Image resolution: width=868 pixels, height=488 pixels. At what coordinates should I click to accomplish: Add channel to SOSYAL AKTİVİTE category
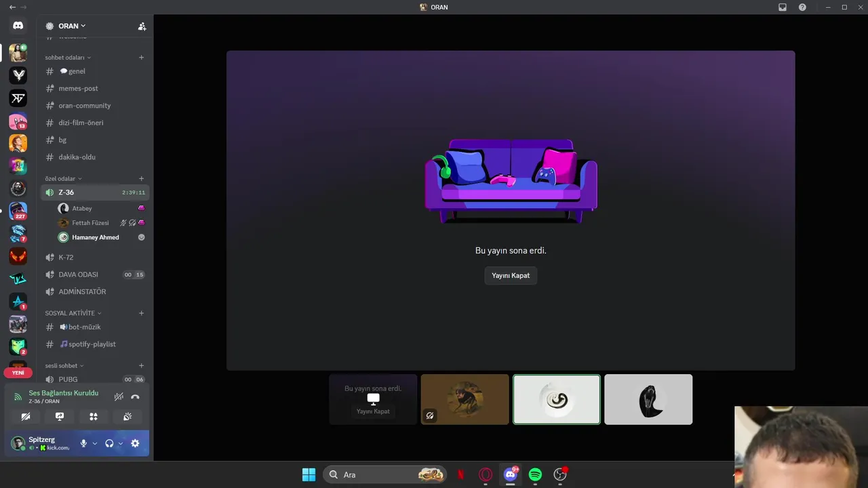click(141, 313)
